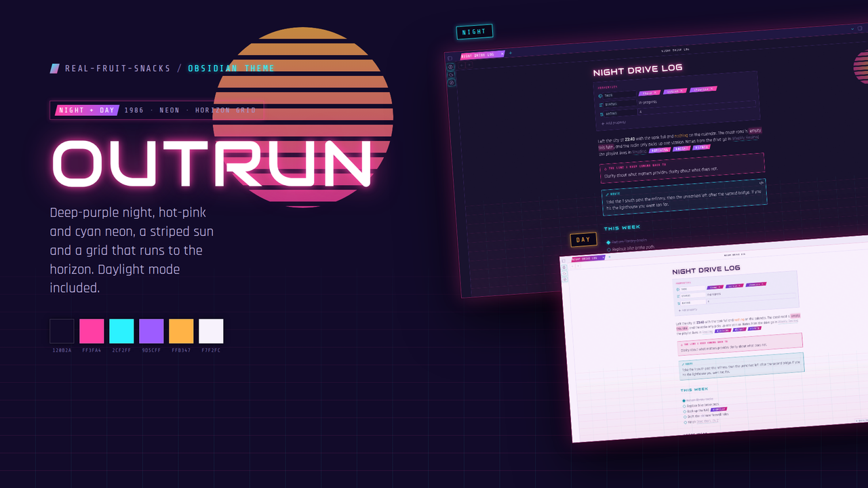Click first tag pill in day window properties
This screenshot has height=488, width=868.
pyautogui.click(x=715, y=287)
